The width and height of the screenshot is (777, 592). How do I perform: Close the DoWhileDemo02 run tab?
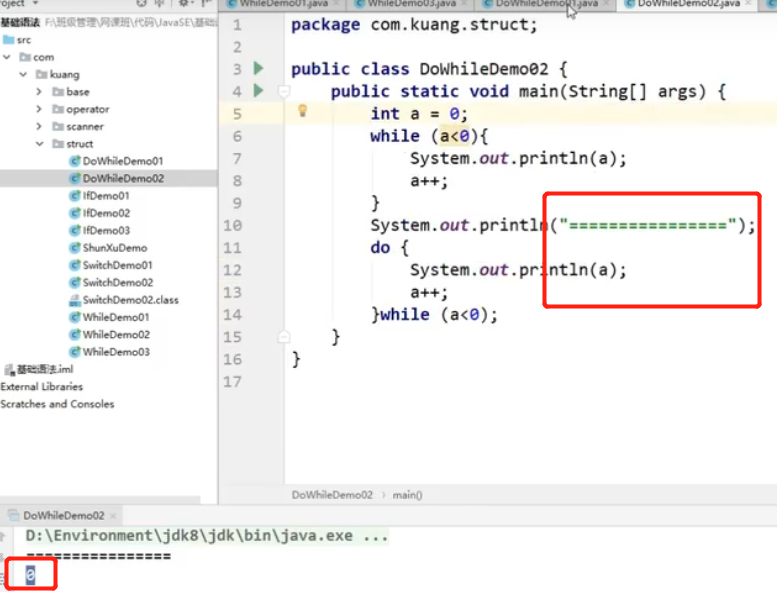coord(113,516)
